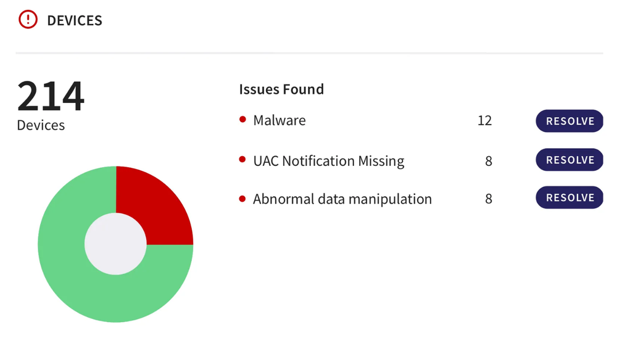Screen dimensions: 617x364
Task: Open the Abnormal data manipulation entry
Action: pos(342,199)
